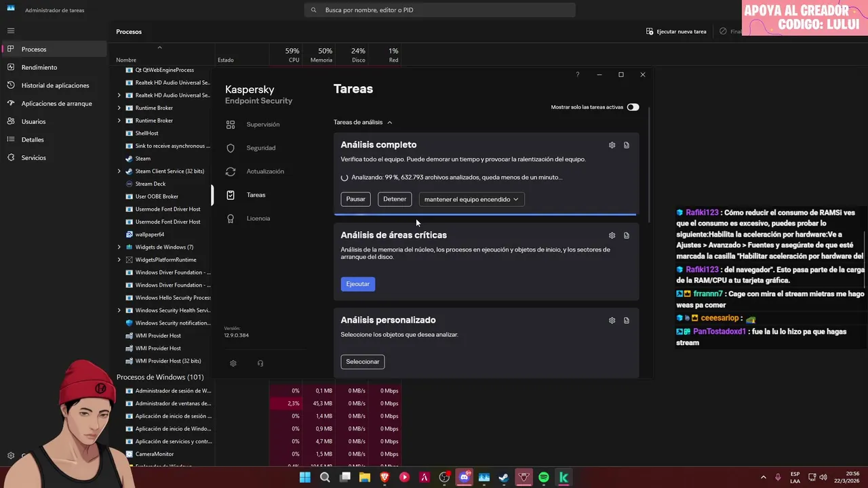This screenshot has height=488, width=868.
Task: Select Tareas in the Kaspersky sidebar
Action: tap(256, 195)
